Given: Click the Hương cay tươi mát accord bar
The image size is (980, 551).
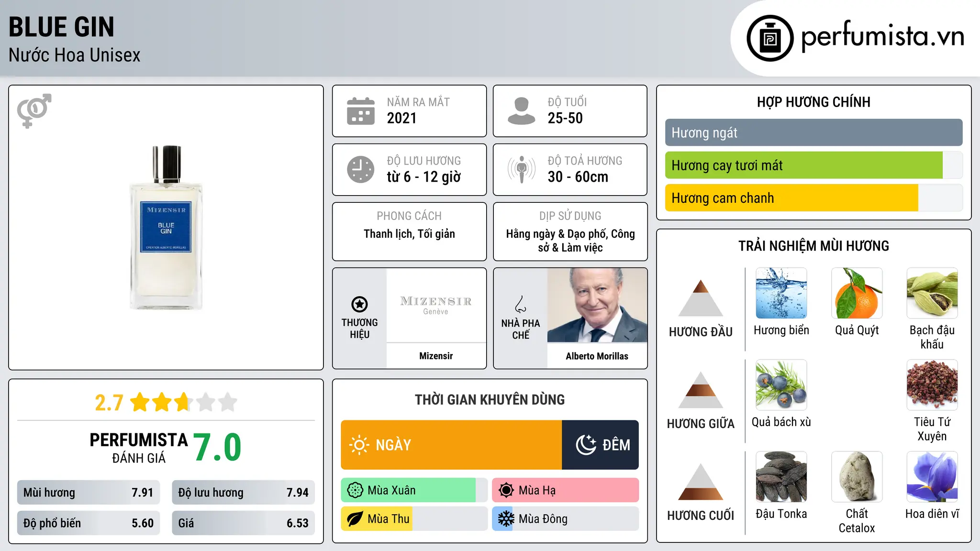Looking at the screenshot, I should click(x=813, y=165).
